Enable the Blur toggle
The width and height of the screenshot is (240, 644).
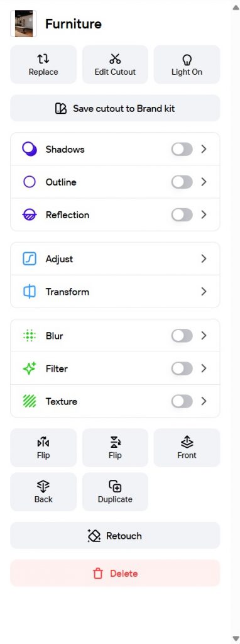[x=182, y=336]
